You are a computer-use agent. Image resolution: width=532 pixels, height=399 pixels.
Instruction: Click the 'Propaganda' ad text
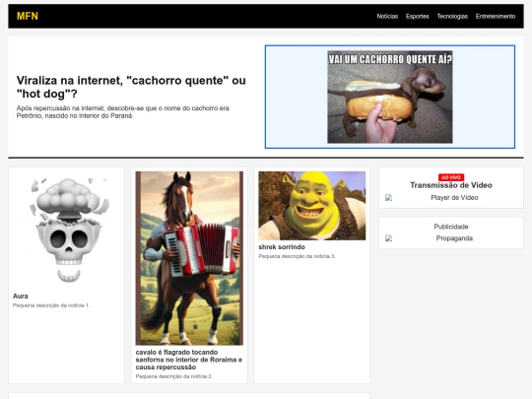tap(454, 238)
